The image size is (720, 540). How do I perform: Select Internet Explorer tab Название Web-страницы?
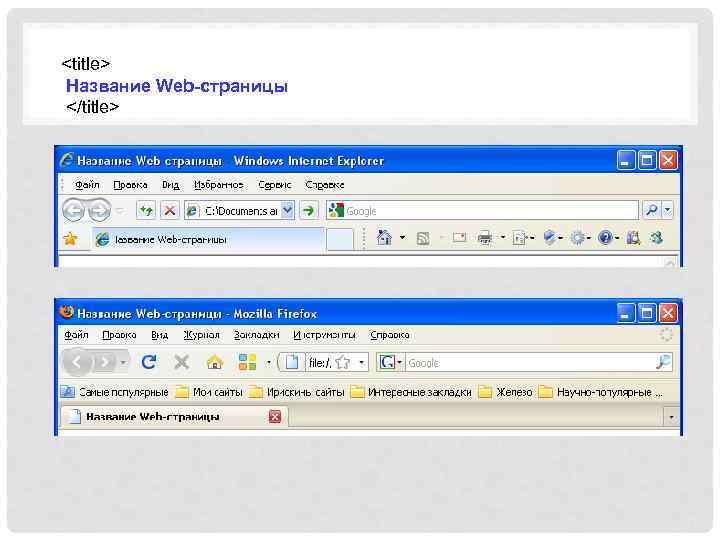click(x=208, y=239)
